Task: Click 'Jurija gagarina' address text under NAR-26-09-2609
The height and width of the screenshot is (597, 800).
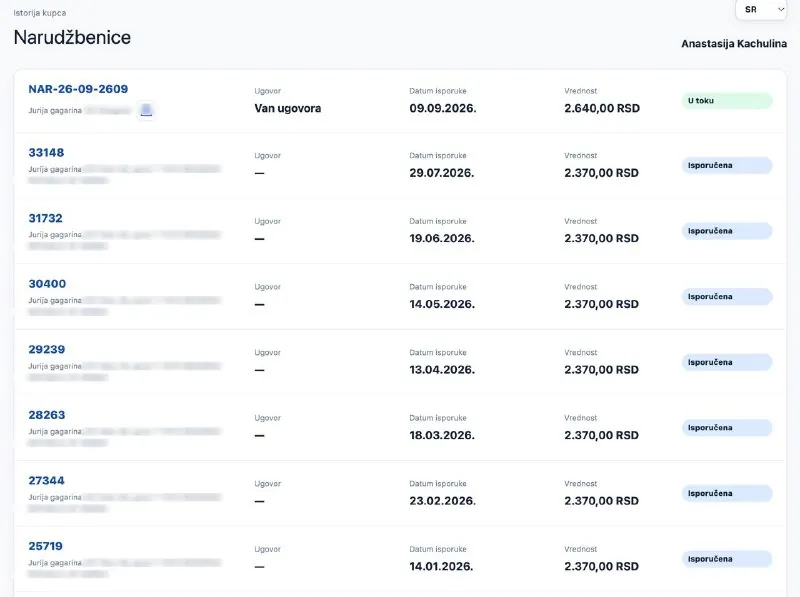Action: pyautogui.click(x=55, y=111)
